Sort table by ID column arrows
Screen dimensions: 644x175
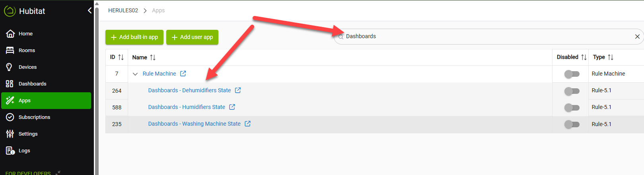click(x=121, y=57)
